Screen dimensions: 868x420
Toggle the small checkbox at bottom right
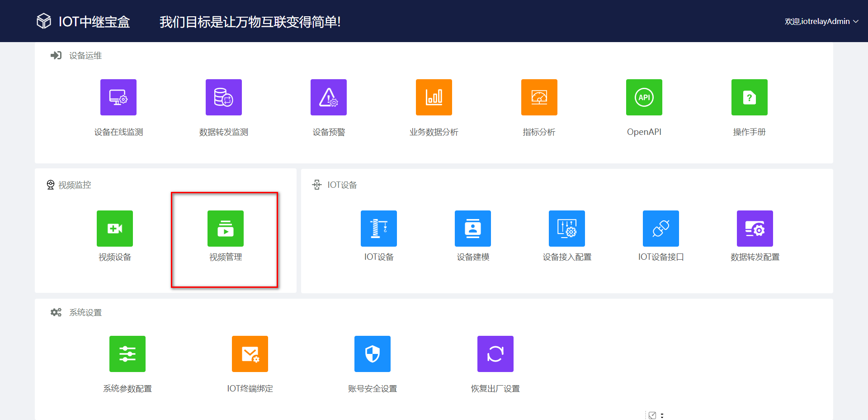[x=652, y=415]
